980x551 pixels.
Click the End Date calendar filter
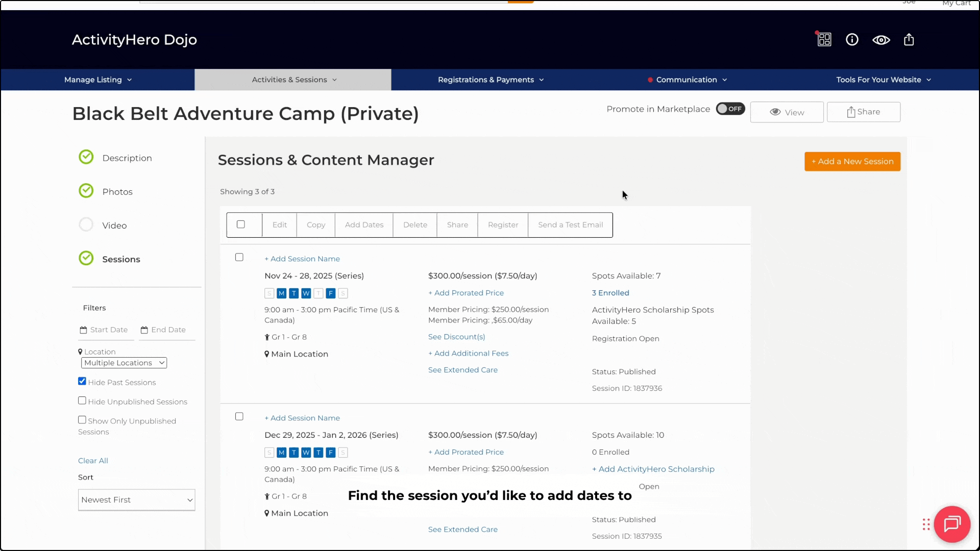click(164, 330)
